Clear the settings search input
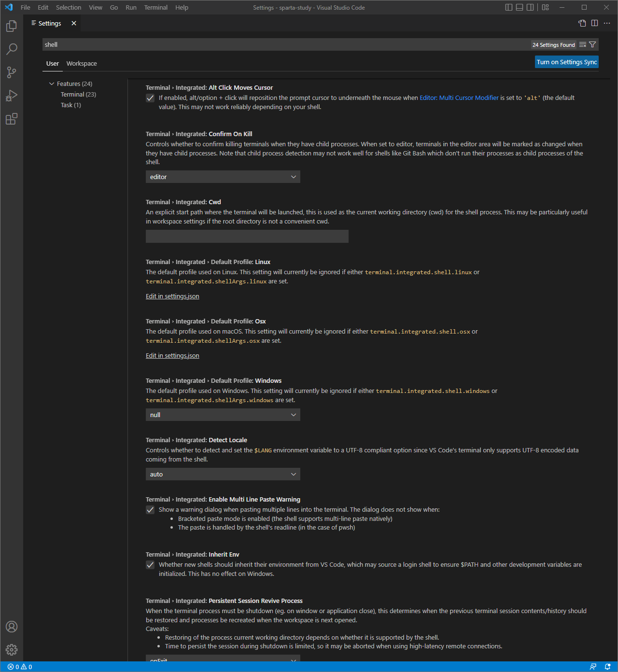The width and height of the screenshot is (618, 672). [x=583, y=45]
